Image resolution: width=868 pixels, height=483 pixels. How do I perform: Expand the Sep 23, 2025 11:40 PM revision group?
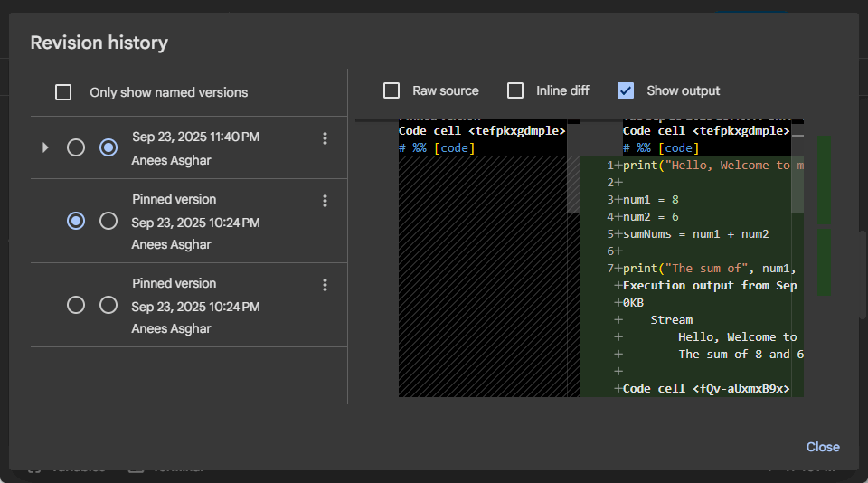coord(45,147)
